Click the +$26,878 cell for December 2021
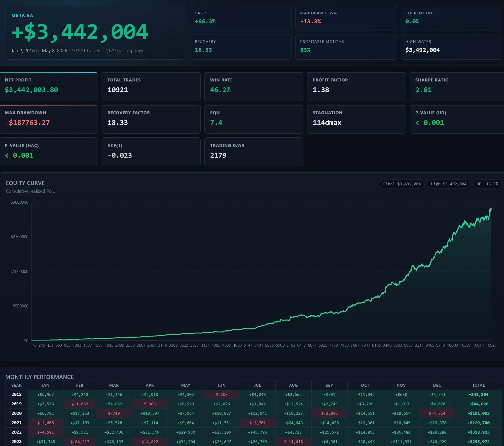 (437, 423)
